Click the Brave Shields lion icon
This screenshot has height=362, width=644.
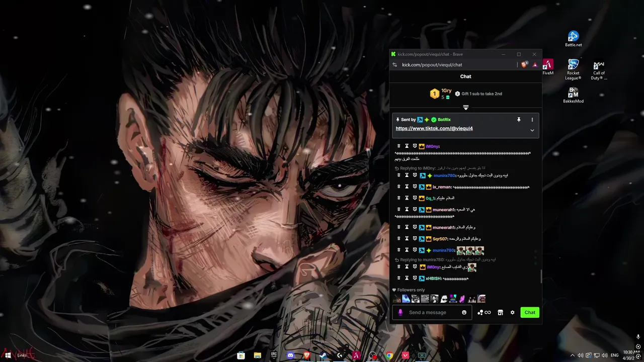(x=524, y=64)
